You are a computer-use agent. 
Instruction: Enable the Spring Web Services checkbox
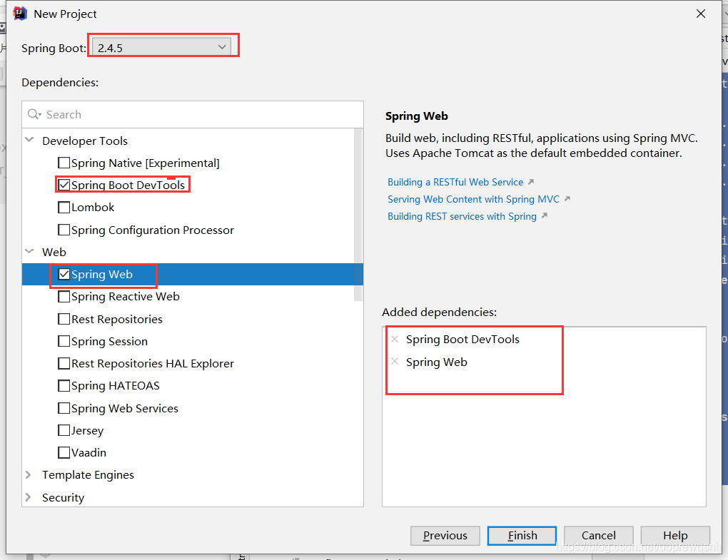[x=64, y=408]
